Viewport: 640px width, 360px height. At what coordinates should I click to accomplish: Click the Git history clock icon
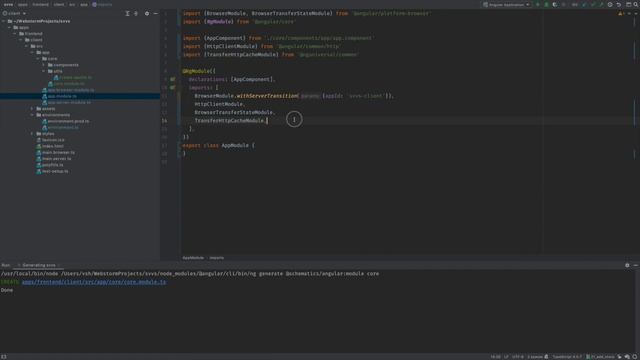[x=610, y=4]
